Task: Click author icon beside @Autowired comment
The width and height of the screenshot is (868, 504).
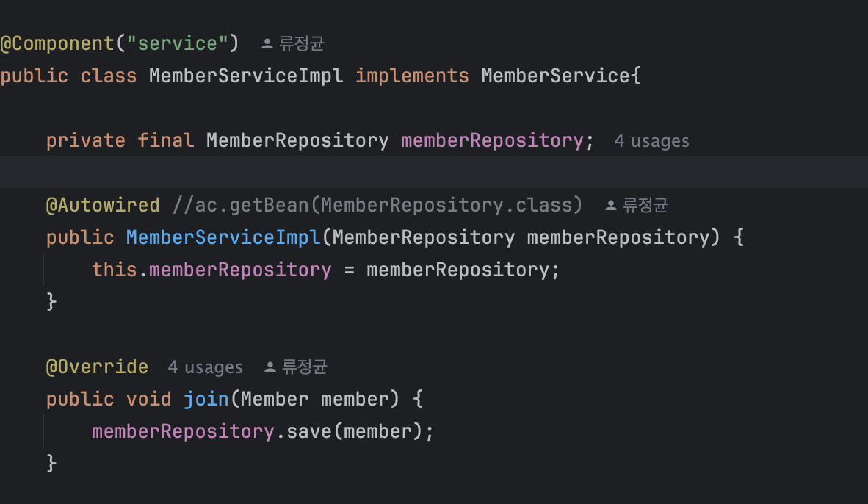Action: (610, 206)
